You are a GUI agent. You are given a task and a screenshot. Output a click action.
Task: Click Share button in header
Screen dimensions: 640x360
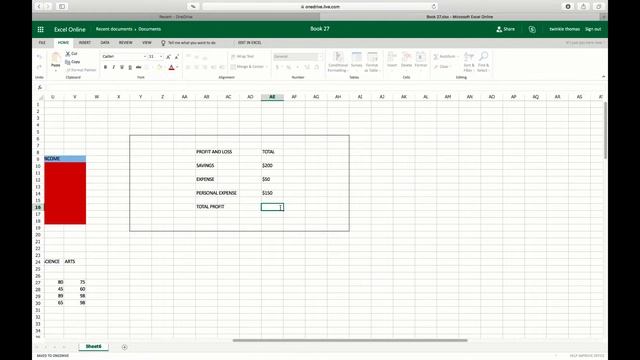(505, 29)
